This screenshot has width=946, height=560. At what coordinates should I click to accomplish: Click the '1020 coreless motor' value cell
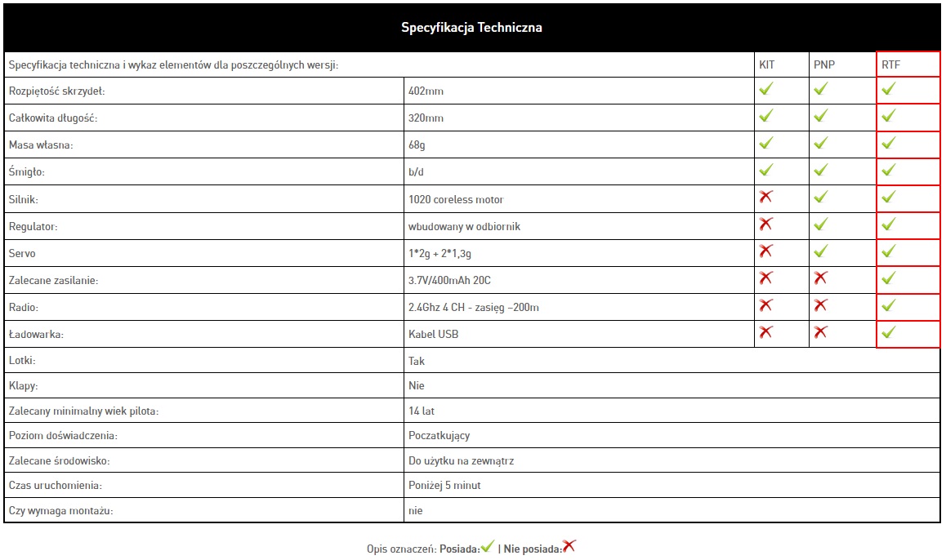(456, 199)
